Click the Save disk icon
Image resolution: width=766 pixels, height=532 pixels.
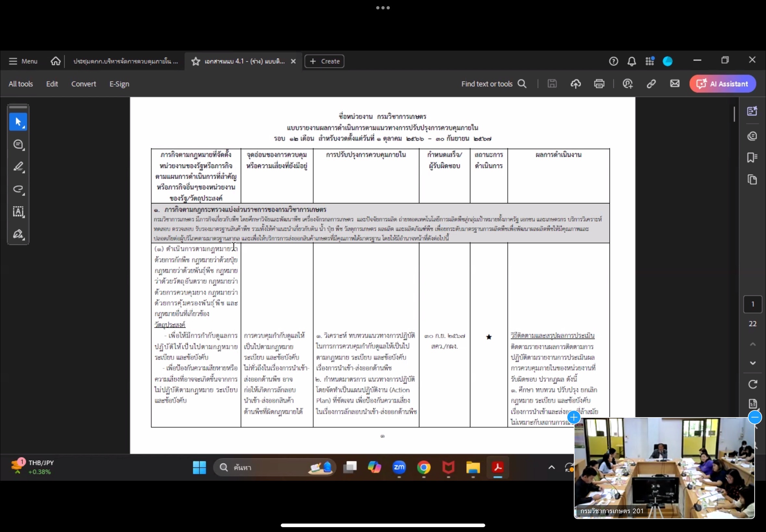point(552,84)
